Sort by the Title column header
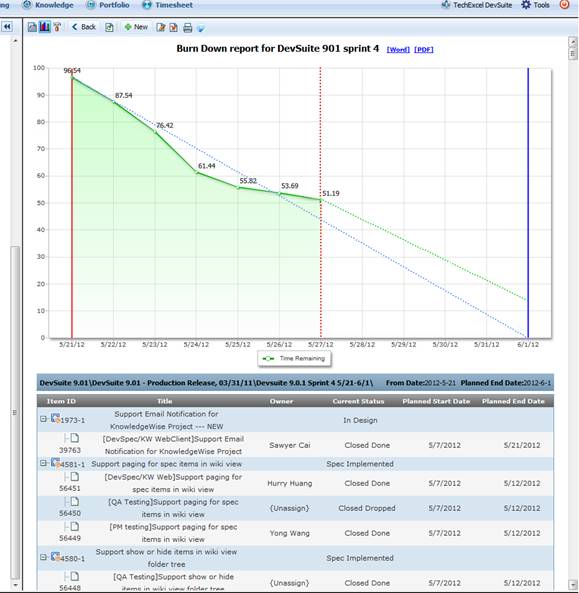579x593 pixels. 165,401
